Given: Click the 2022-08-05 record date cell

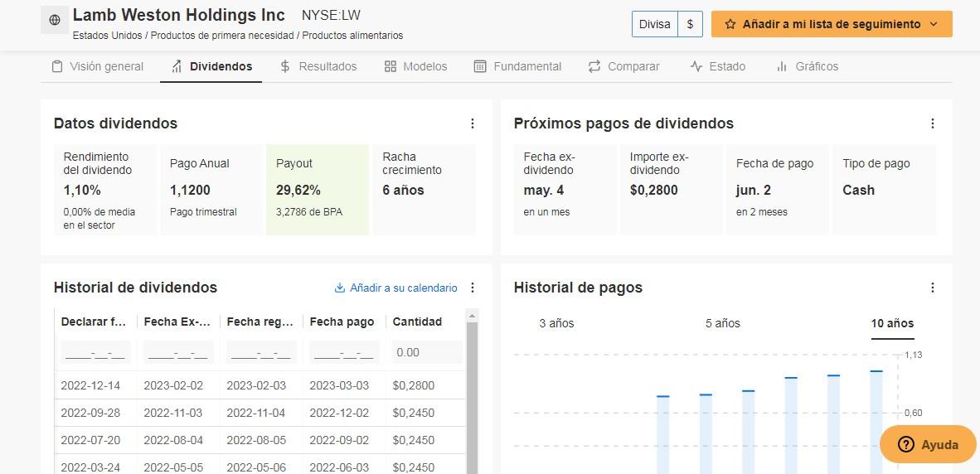Looking at the screenshot, I should tap(256, 441).
